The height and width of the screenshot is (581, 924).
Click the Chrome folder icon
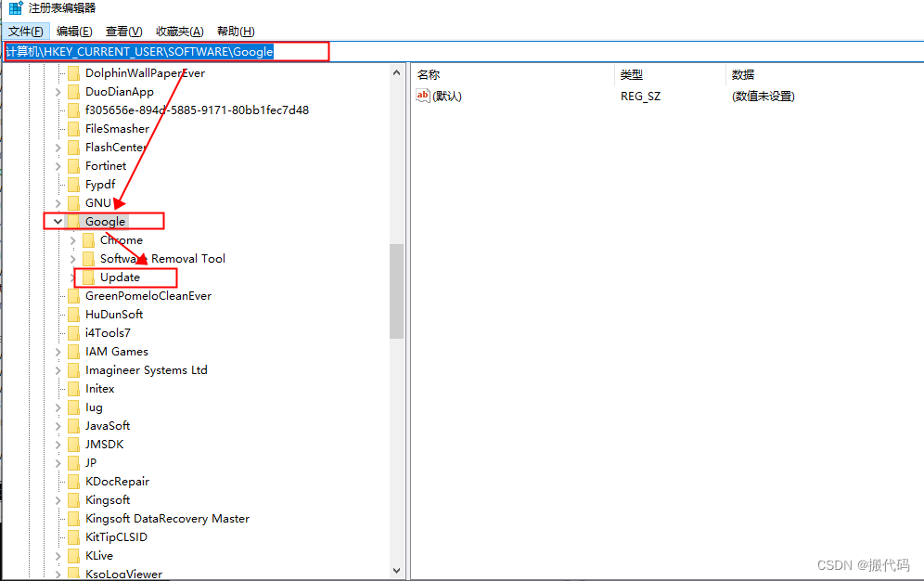[88, 240]
